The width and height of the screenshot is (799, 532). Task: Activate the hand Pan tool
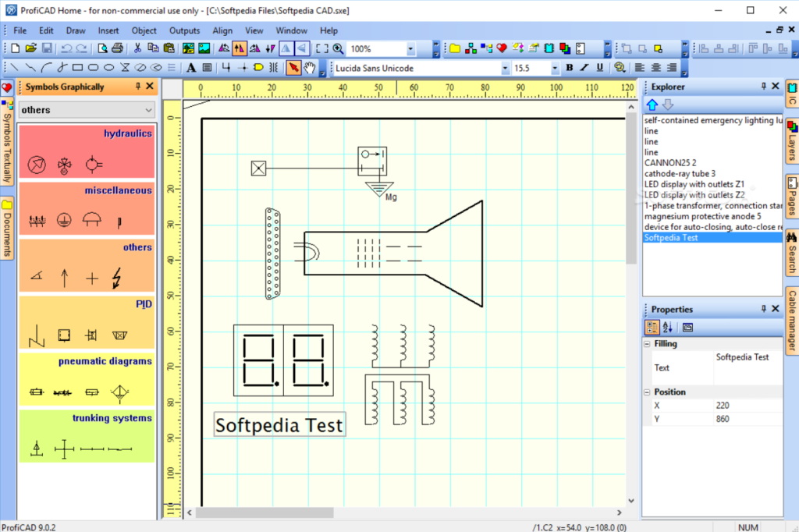coord(311,68)
